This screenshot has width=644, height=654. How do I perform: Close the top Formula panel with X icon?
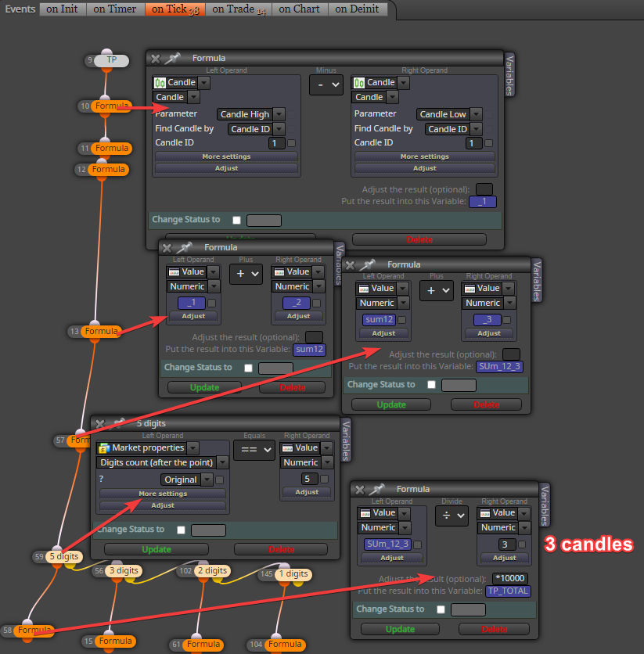156,59
